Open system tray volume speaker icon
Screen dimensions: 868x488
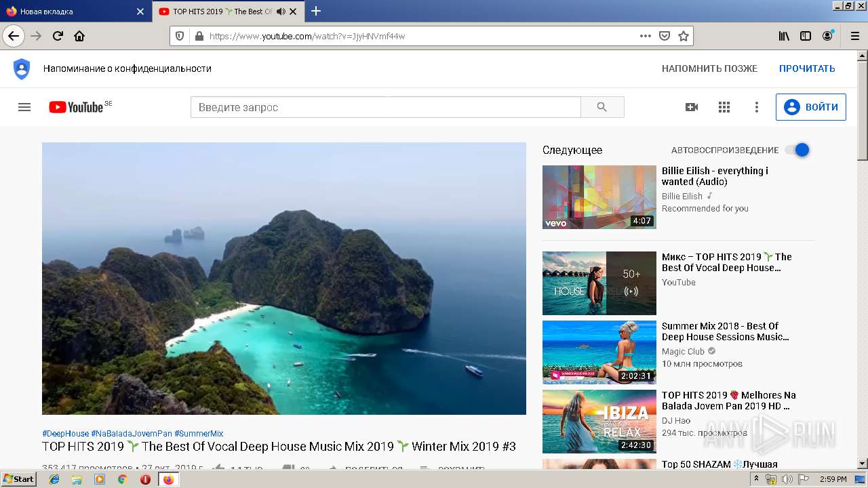(787, 479)
